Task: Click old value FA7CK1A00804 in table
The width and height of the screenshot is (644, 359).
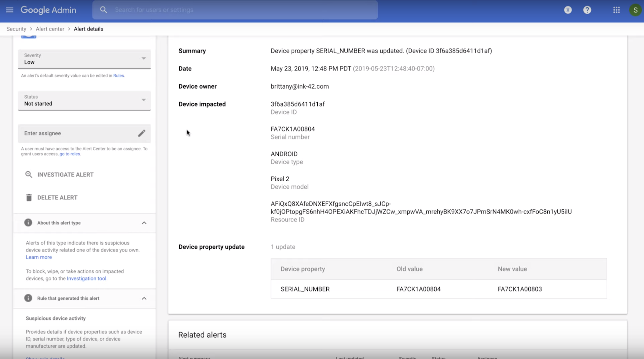Action: point(418,289)
